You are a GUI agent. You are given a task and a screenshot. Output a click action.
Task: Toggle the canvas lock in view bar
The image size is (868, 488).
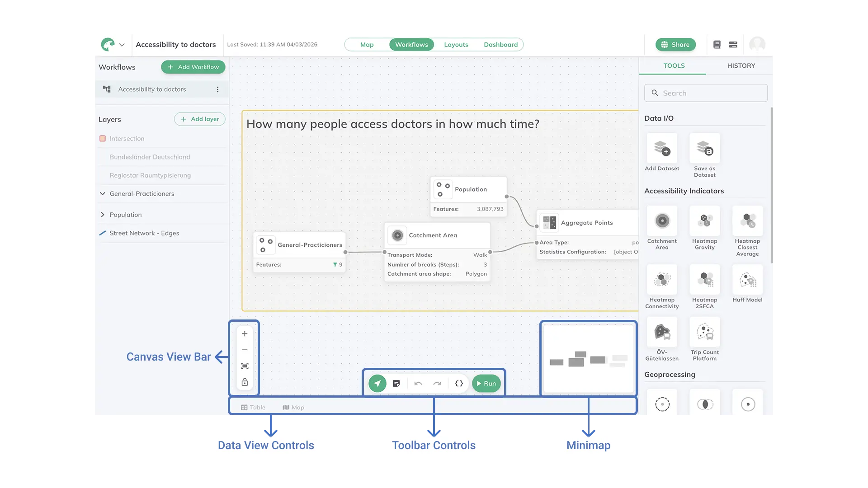[245, 382]
